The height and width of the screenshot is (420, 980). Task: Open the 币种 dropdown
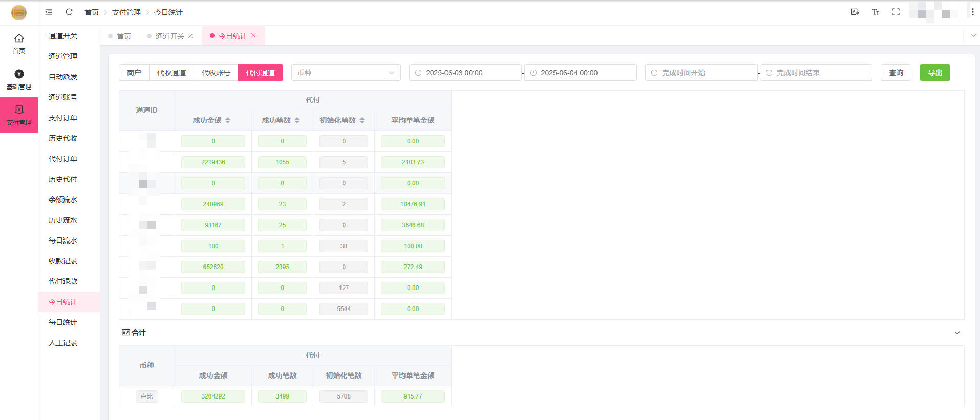pos(346,73)
